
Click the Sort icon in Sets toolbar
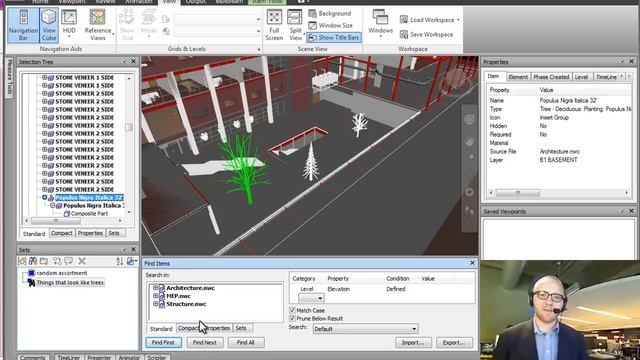tap(120, 261)
